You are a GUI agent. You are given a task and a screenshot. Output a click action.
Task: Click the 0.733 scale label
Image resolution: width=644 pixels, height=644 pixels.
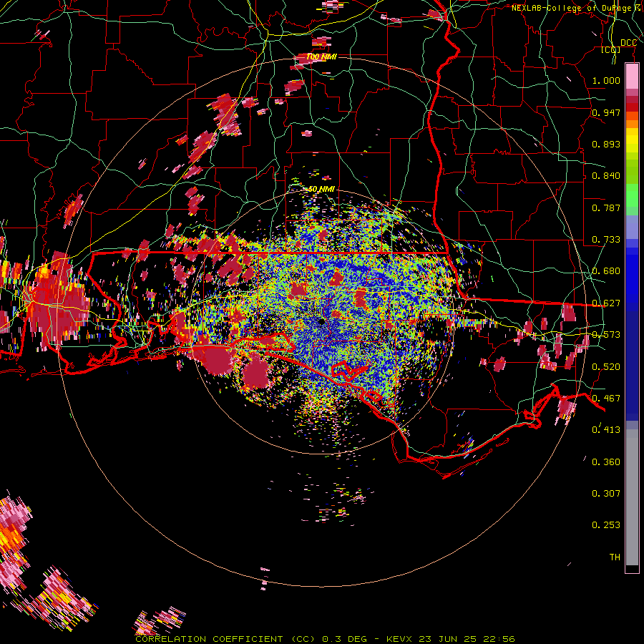(606, 240)
